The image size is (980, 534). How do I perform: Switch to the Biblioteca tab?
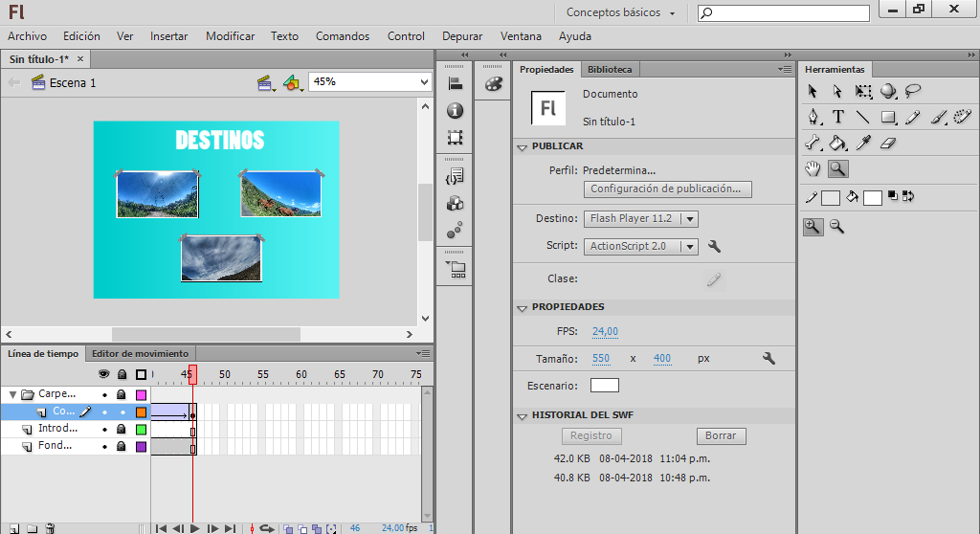[610, 70]
